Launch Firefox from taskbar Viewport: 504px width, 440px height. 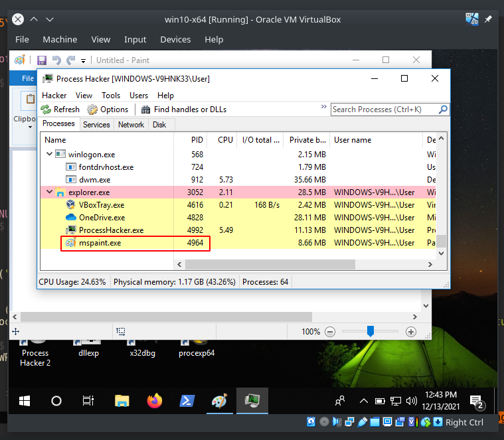155,401
